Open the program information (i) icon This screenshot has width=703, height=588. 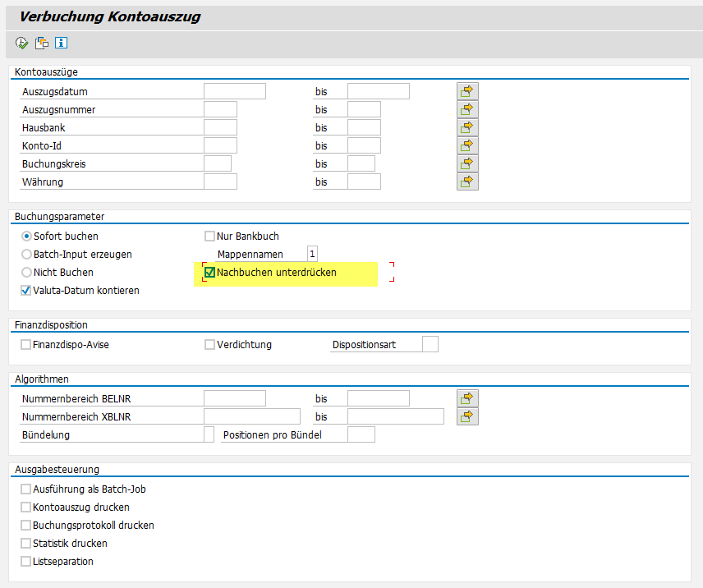[x=61, y=44]
